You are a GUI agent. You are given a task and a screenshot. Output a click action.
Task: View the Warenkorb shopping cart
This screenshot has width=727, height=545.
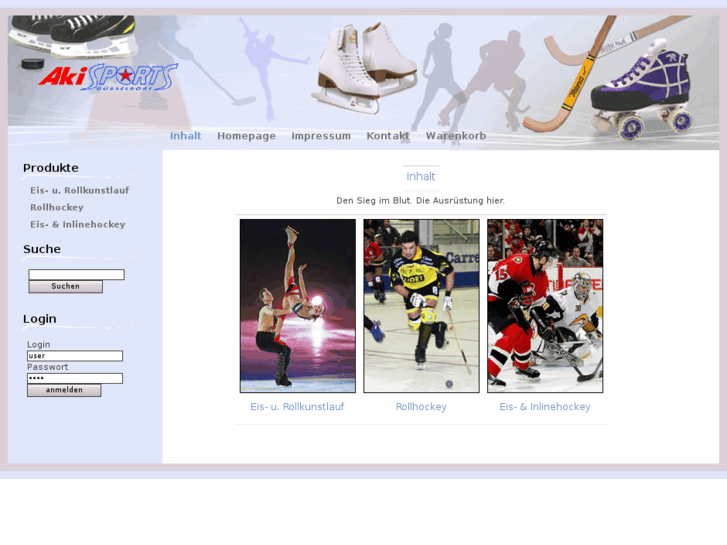tap(456, 136)
